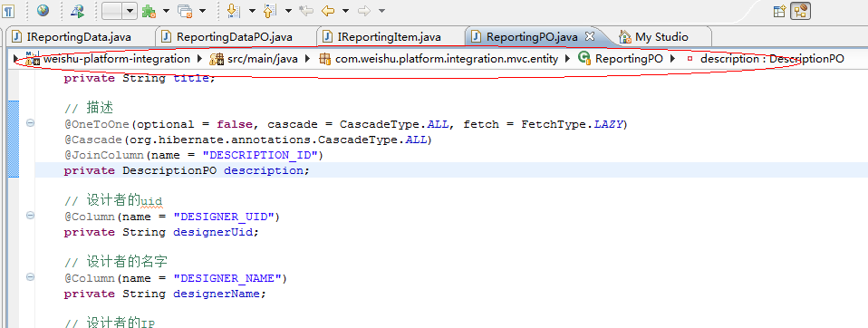
Task: Click source folder icon beside src/main/java
Action: click(x=216, y=59)
